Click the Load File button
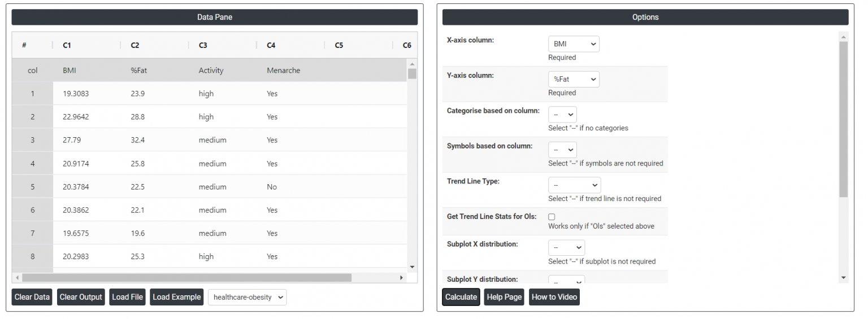This screenshot has width=868, height=319. pyautogui.click(x=128, y=297)
